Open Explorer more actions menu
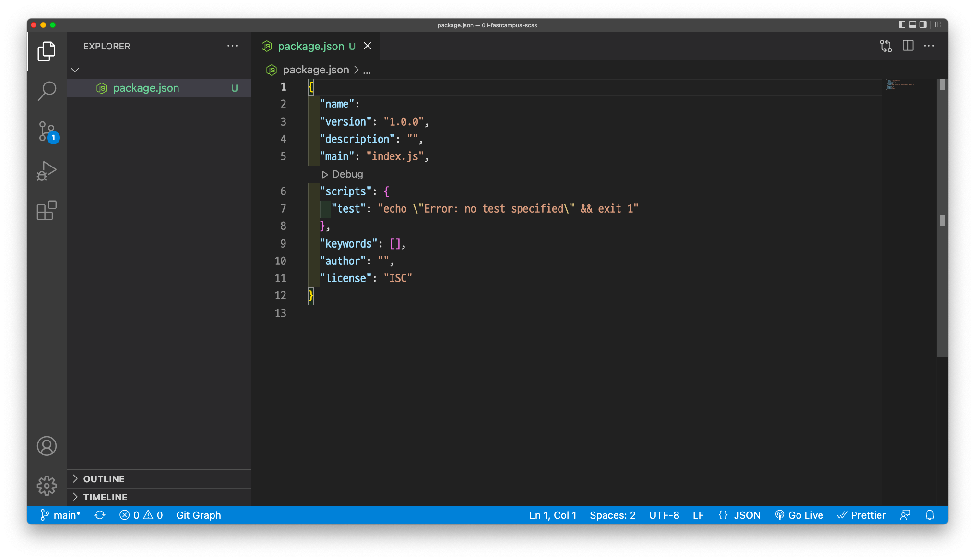975x560 pixels. (x=232, y=46)
